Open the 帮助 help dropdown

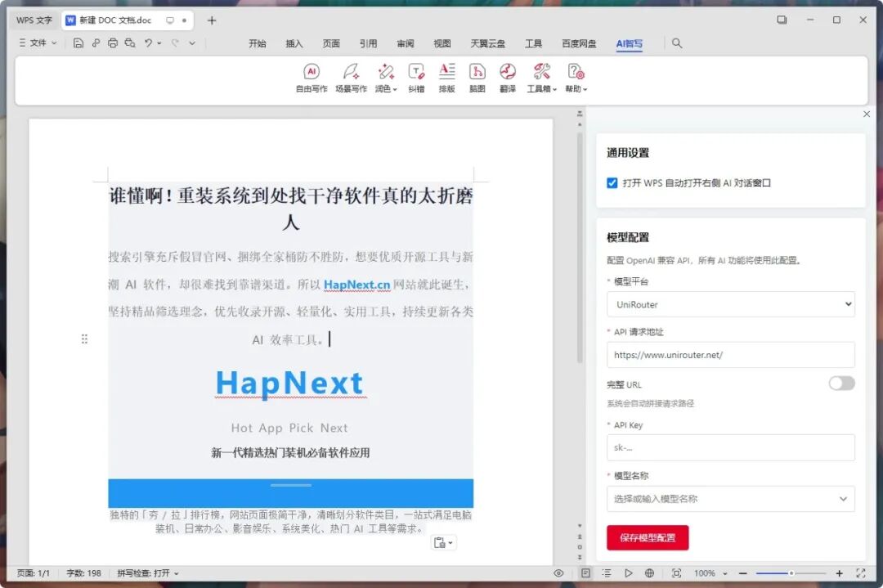coord(576,78)
